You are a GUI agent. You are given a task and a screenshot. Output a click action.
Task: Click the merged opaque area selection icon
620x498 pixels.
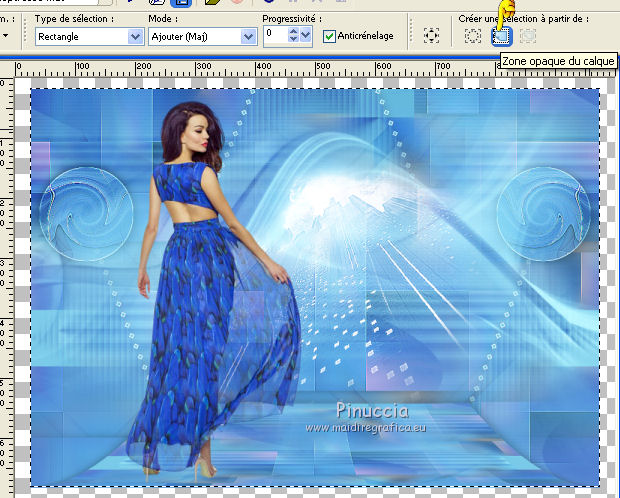click(x=528, y=36)
